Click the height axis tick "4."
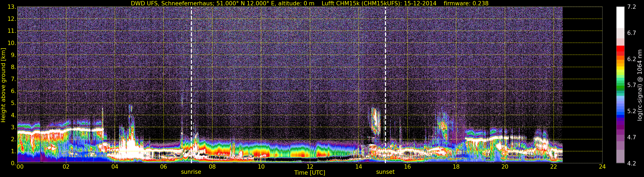 point(13,115)
